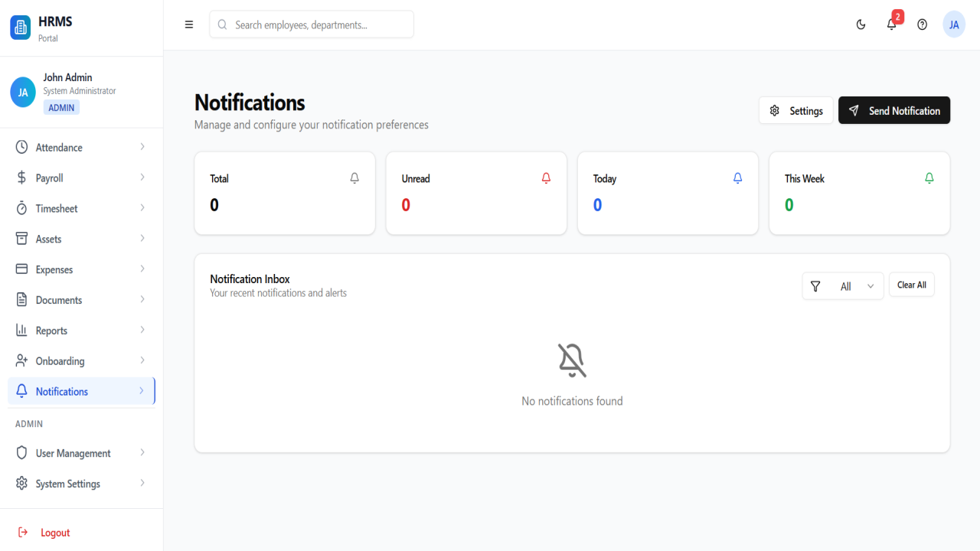Image resolution: width=980 pixels, height=551 pixels.
Task: Click the filter funnel icon in the inbox
Action: [815, 286]
